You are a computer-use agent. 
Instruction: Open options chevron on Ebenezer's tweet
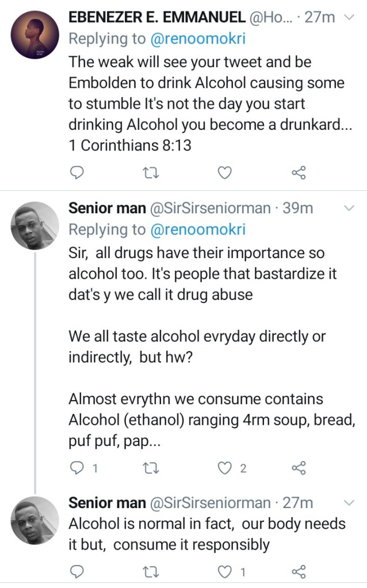[349, 18]
